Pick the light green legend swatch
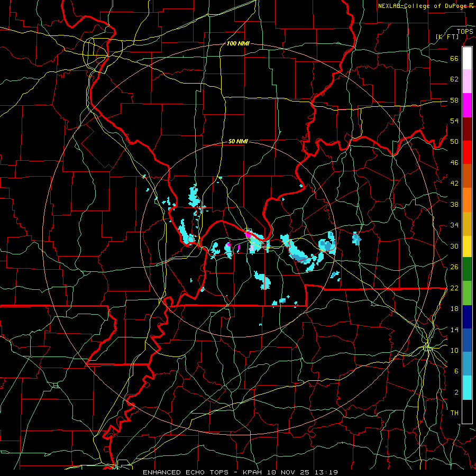Image resolution: width=476 pixels, height=476 pixels. tap(467, 293)
